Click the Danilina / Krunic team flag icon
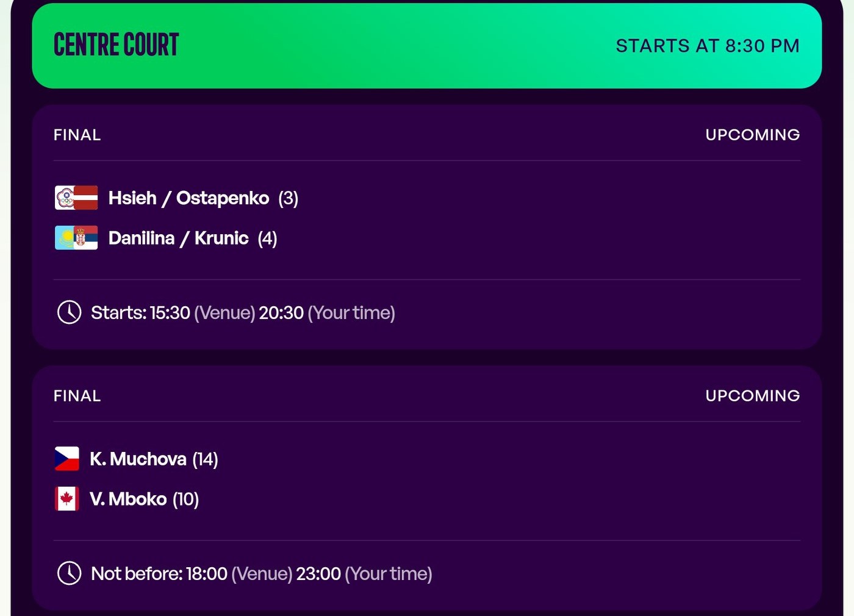Viewport: 854px width, 616px height. pos(76,238)
